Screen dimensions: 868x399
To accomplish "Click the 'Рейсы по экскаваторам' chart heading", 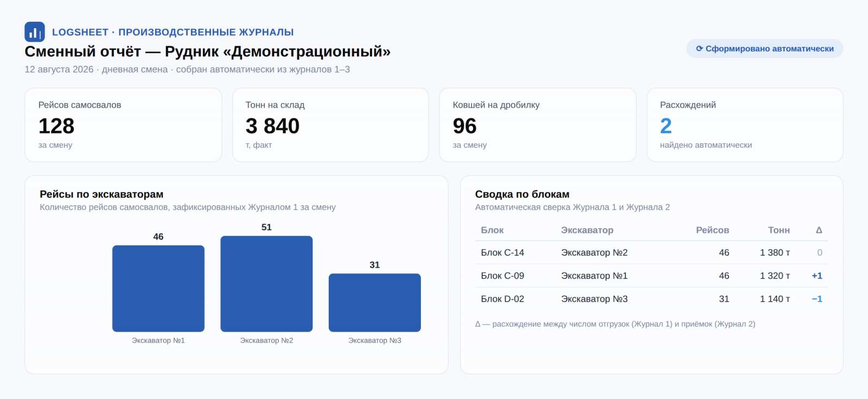I will (x=101, y=194).
